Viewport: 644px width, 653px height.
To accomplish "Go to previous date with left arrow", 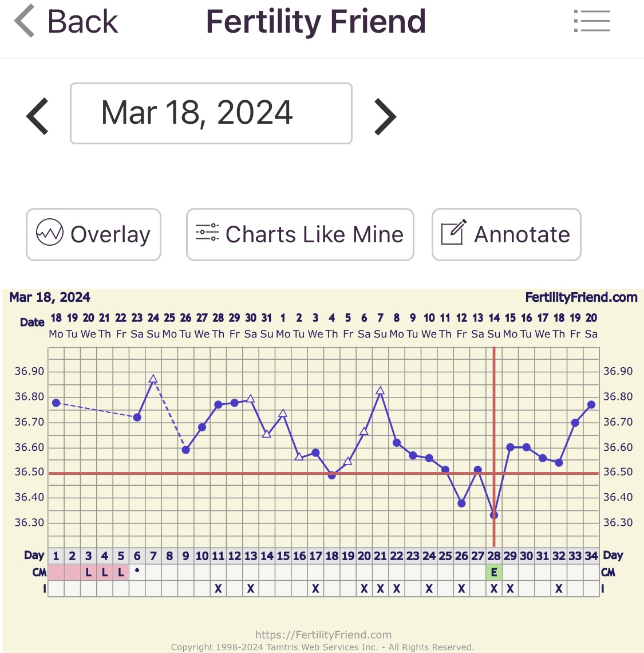I will (38, 116).
